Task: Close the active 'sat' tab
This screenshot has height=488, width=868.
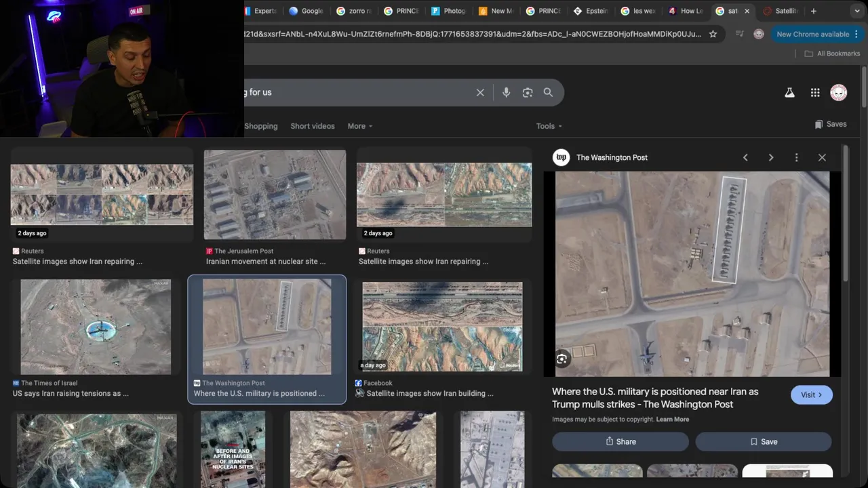Action: pyautogui.click(x=747, y=11)
